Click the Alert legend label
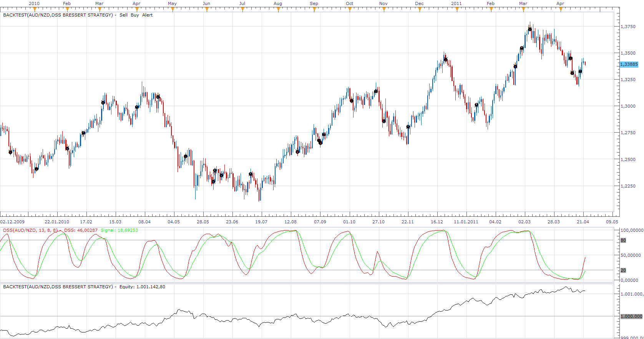 147,15
